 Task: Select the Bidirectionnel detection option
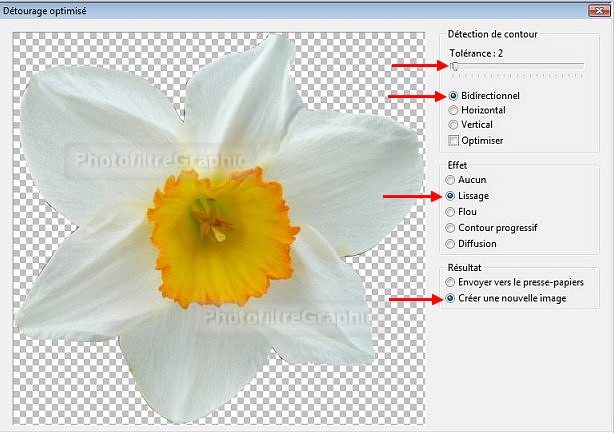[x=454, y=96]
